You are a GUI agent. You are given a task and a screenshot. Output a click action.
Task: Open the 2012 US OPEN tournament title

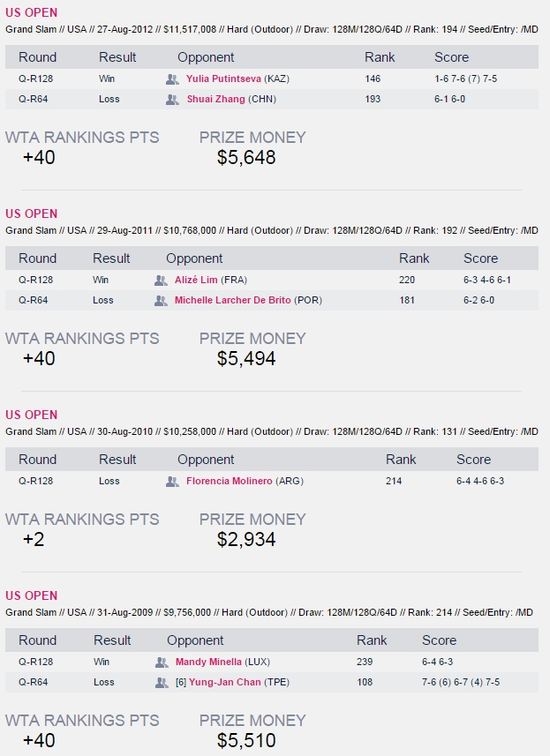(32, 12)
